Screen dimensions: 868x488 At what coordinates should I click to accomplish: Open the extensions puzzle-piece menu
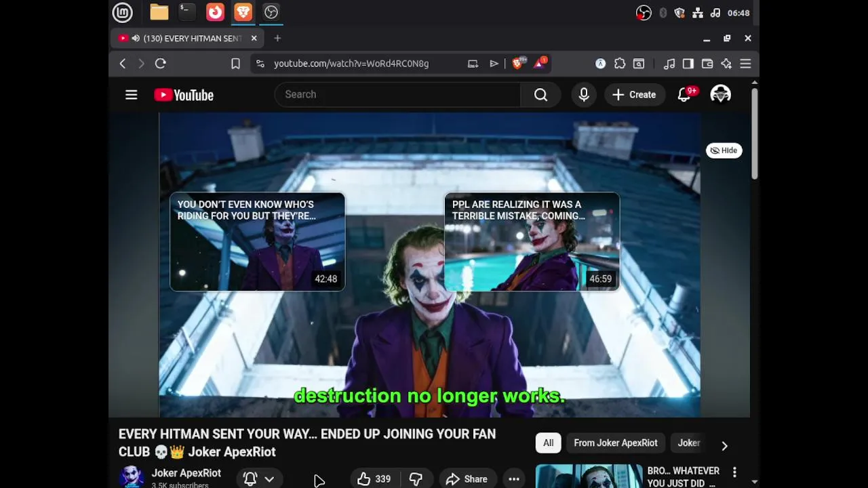coord(620,64)
